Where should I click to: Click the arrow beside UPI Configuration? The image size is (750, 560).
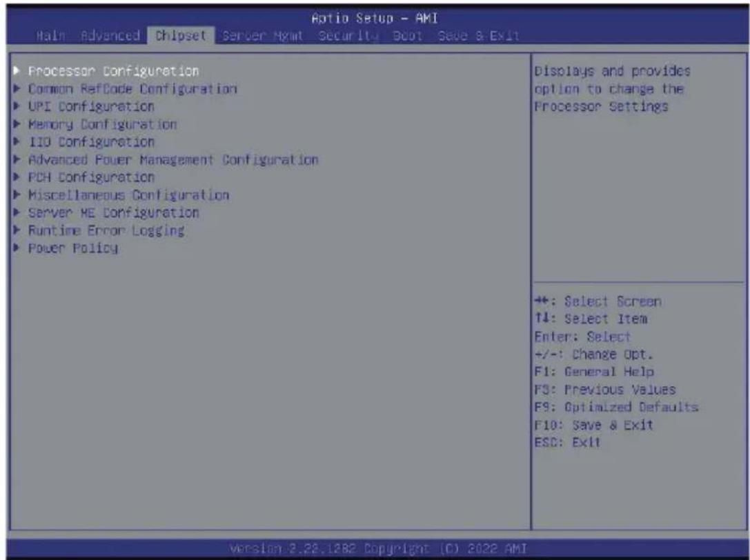(17, 106)
